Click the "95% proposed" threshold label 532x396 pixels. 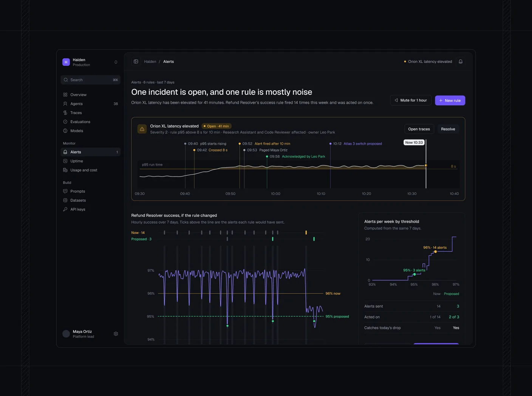point(337,317)
